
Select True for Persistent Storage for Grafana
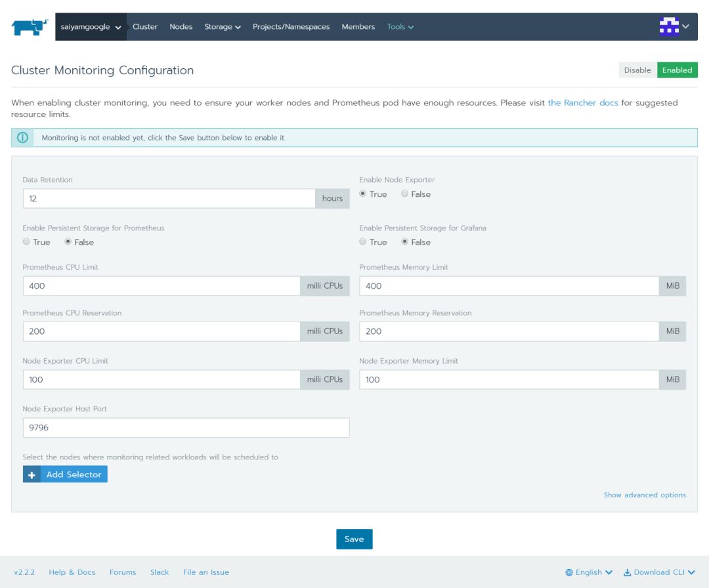click(x=362, y=241)
